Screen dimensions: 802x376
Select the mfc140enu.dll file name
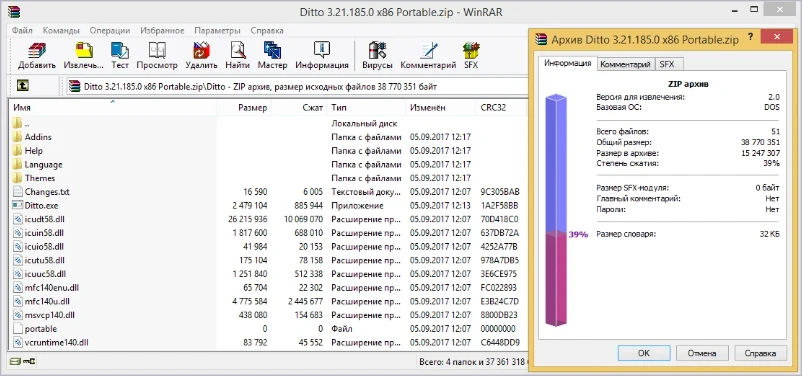click(52, 287)
